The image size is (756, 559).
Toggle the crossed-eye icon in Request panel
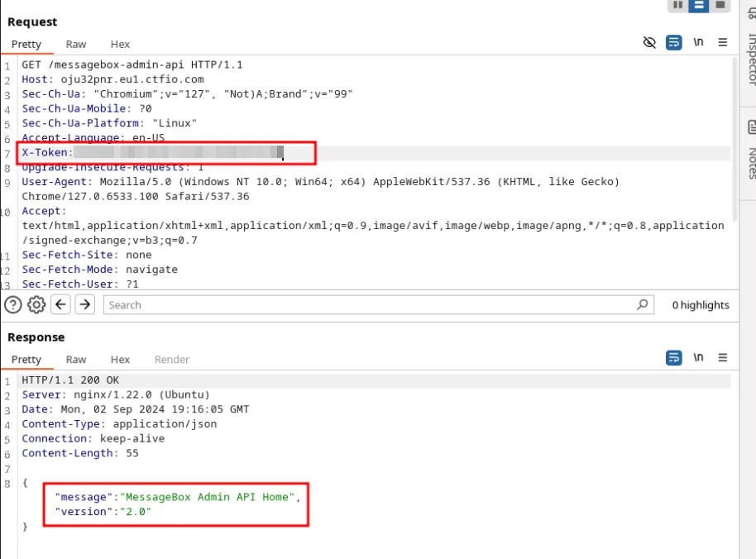[x=649, y=43]
